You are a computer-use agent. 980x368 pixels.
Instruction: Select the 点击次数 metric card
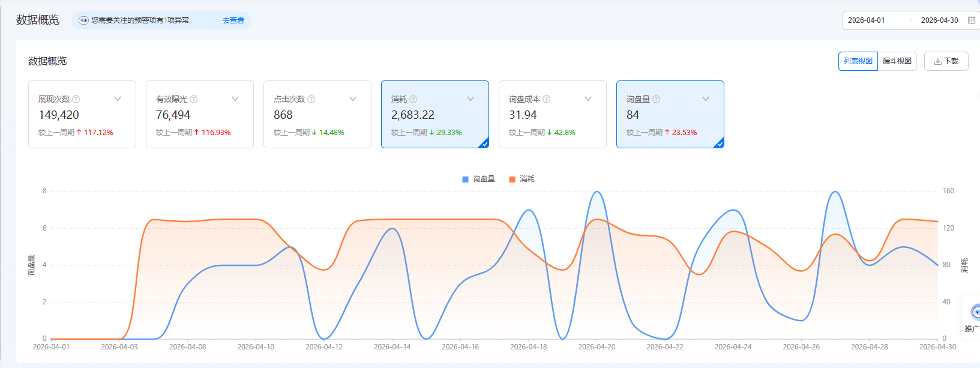tap(317, 114)
